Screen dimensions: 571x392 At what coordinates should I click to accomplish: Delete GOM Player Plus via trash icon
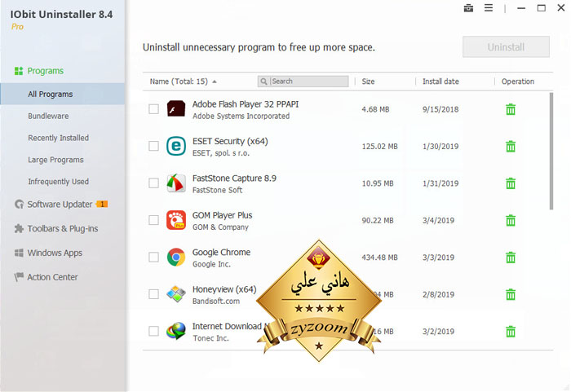511,220
